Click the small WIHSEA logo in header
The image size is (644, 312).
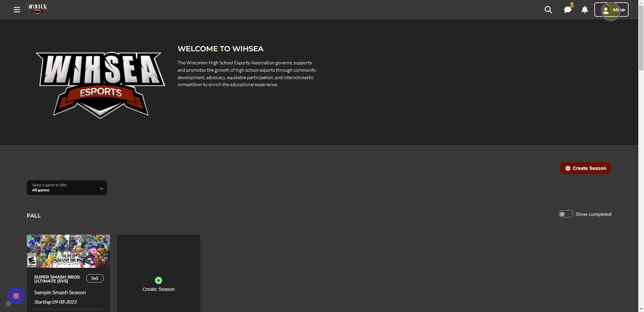(37, 9)
